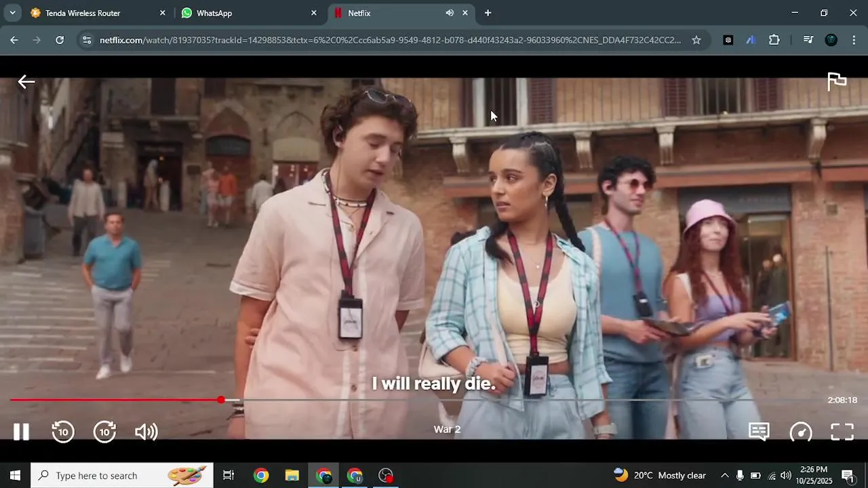Open the weather widget 20°C Mostly clear
The width and height of the screenshot is (868, 488).
[x=660, y=475]
